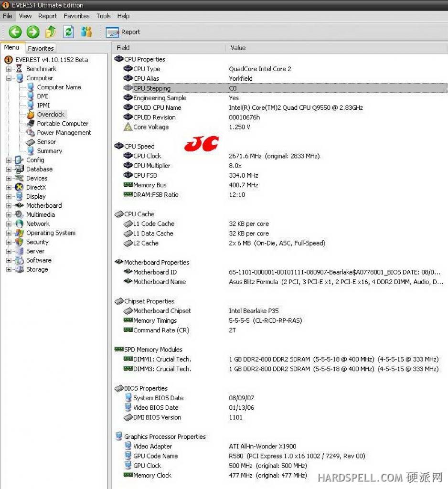Select Summary in the tree
448x489 pixels.
coord(50,150)
